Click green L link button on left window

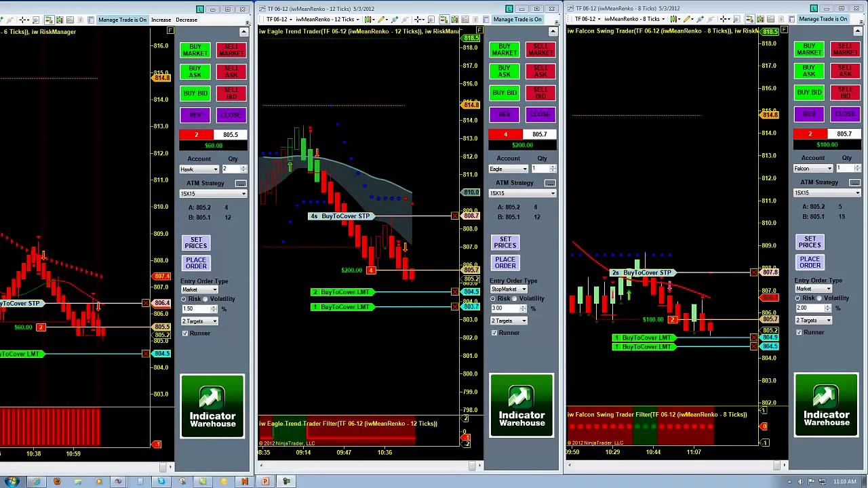coord(200,9)
